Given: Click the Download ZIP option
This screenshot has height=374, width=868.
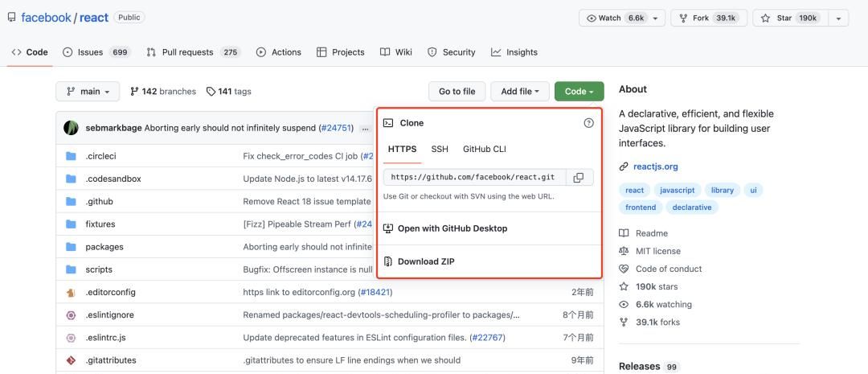Looking at the screenshot, I should (x=425, y=261).
